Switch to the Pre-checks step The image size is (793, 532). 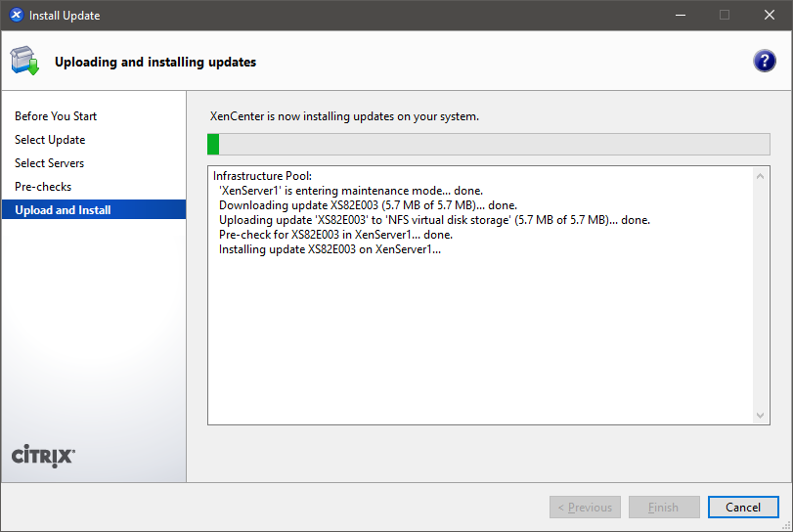pyautogui.click(x=43, y=187)
